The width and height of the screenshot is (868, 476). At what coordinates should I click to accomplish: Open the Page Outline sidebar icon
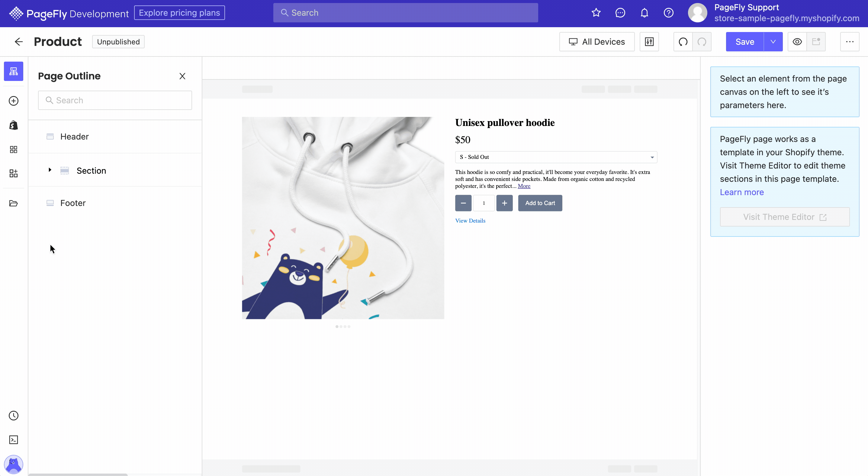click(x=14, y=71)
